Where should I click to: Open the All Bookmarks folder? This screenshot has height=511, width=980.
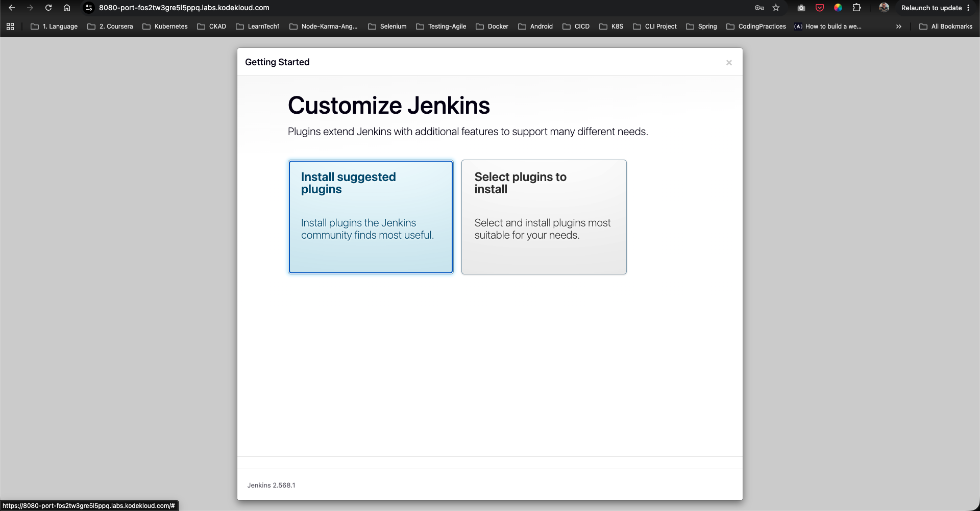946,27
